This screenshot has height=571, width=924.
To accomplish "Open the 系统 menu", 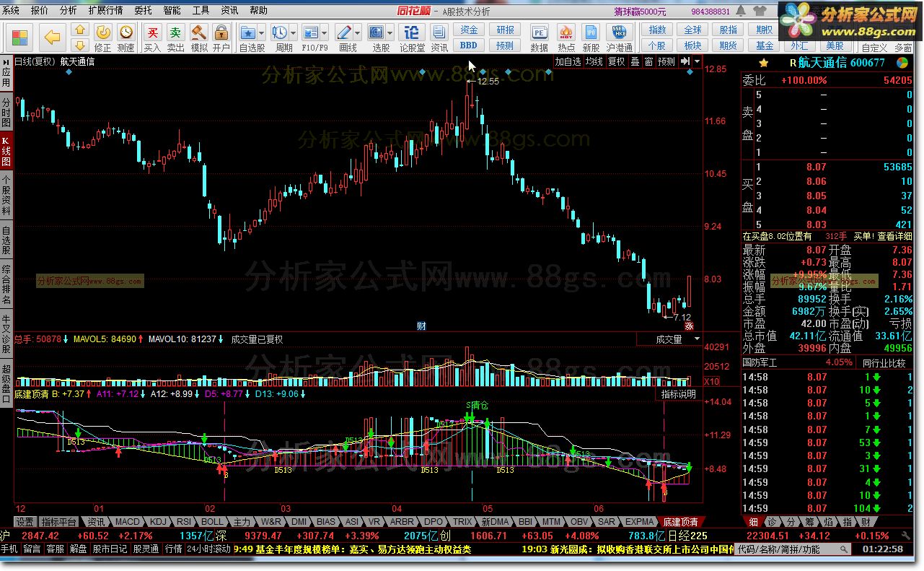I will click(11, 11).
